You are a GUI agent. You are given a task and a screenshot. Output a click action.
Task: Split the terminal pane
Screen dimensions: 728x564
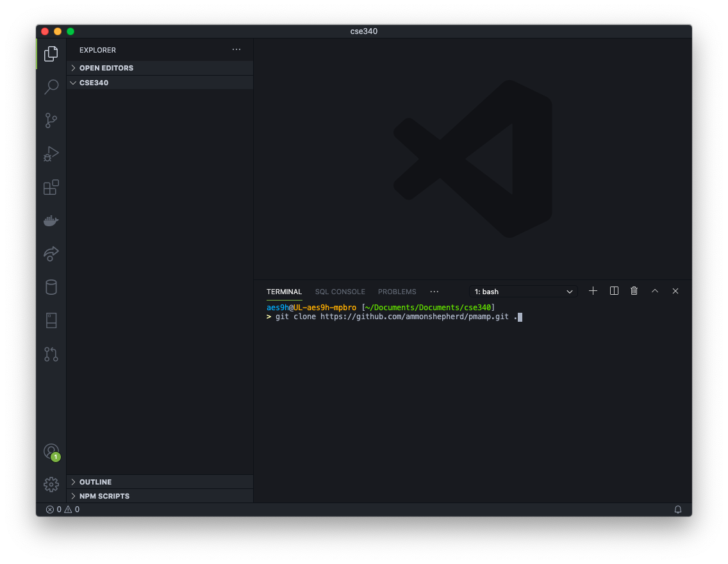point(614,291)
